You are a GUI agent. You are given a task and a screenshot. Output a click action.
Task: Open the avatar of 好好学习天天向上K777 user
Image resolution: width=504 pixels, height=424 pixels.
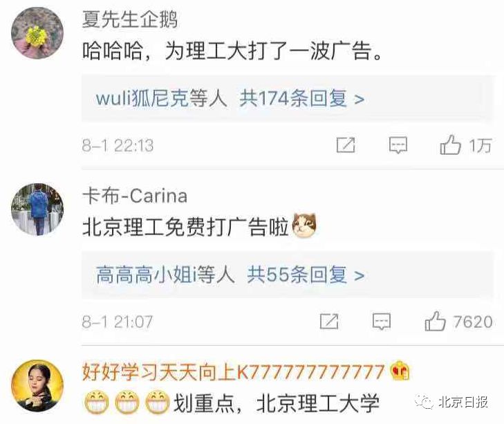[x=37, y=386]
